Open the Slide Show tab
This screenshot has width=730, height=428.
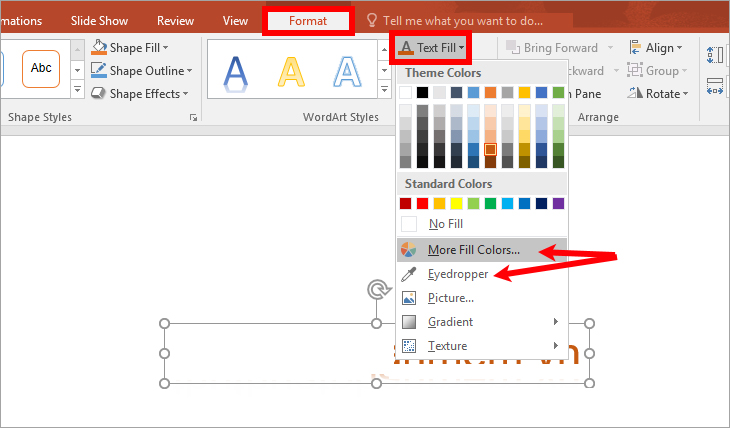[x=100, y=20]
